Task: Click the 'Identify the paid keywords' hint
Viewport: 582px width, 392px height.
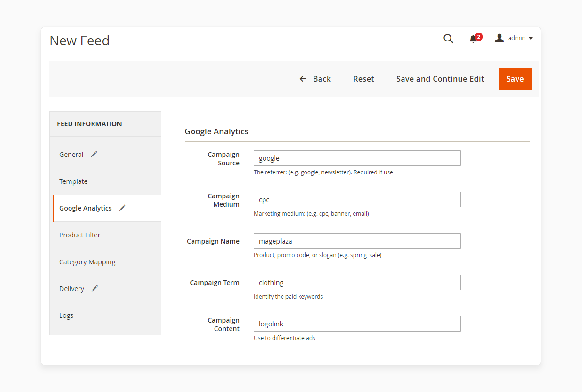Action: (x=288, y=297)
